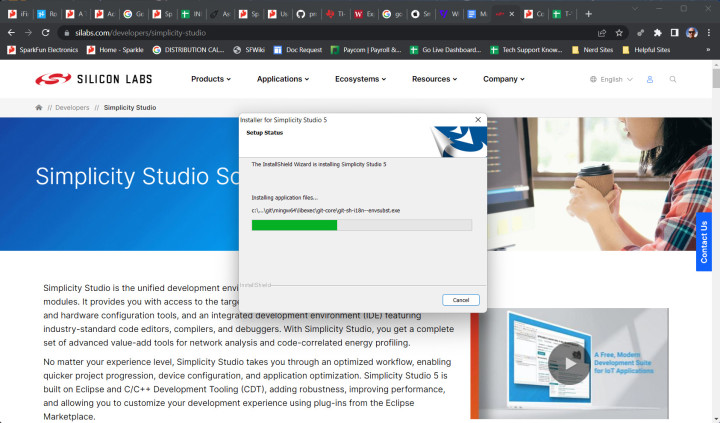Open Chrome's three-dot menu
The image size is (720, 423).
pyautogui.click(x=709, y=33)
